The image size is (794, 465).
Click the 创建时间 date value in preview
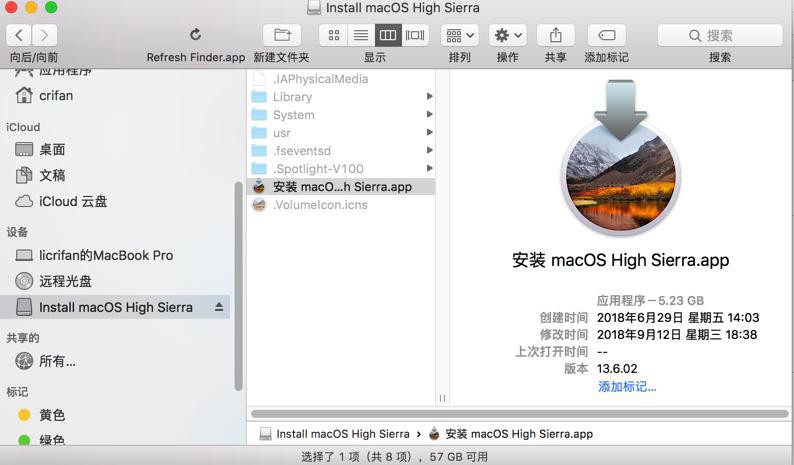(x=678, y=318)
